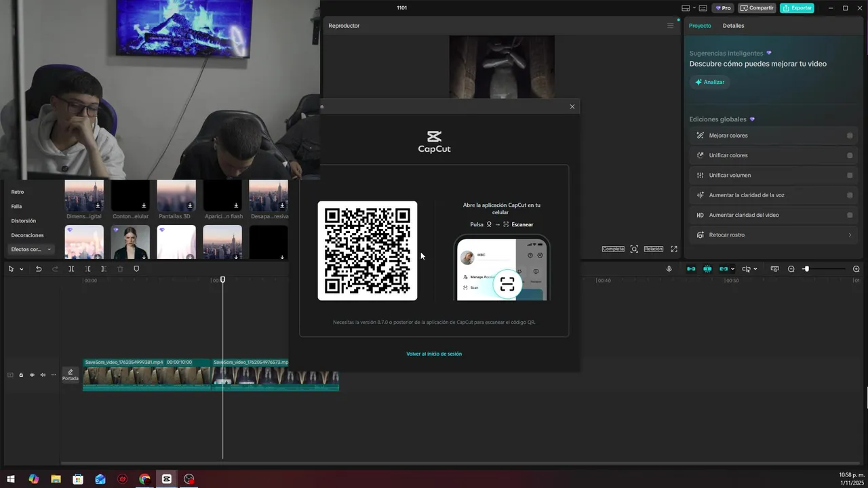Screen dimensions: 868x488
Task: Click 'Volver al inicio de sesión' link
Action: (434, 354)
